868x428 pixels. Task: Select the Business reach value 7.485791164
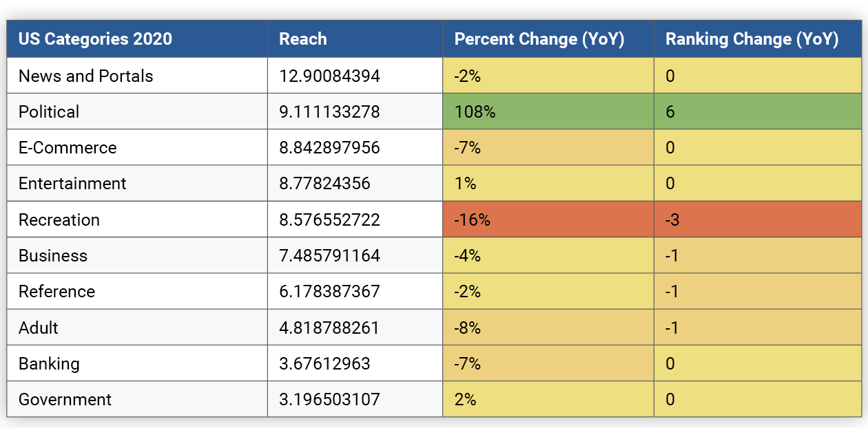329,255
